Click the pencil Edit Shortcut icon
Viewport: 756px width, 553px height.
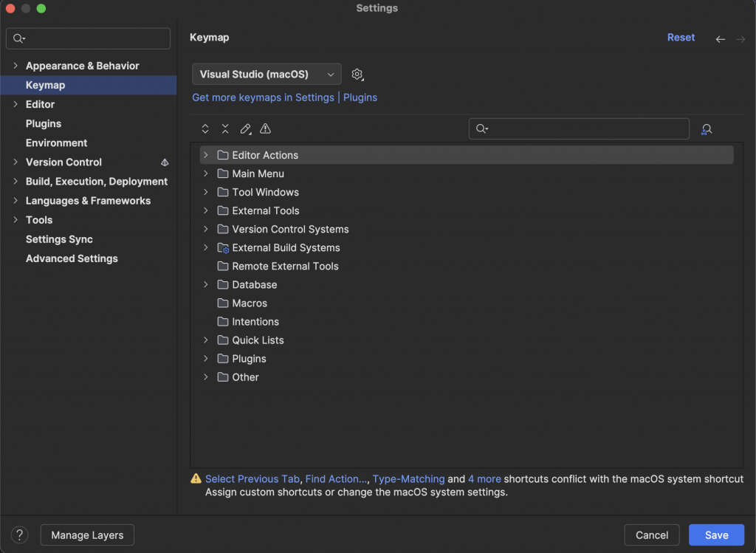[245, 129]
